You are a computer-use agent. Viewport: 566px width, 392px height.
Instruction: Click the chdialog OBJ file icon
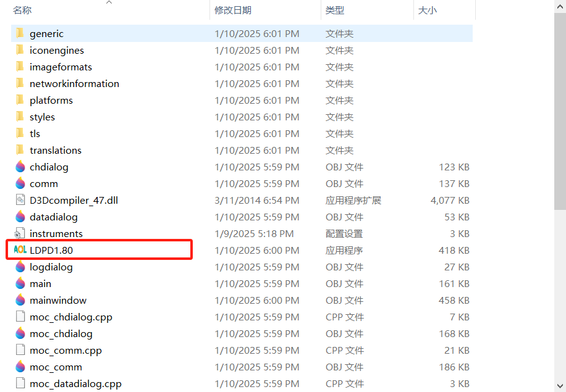(x=20, y=167)
